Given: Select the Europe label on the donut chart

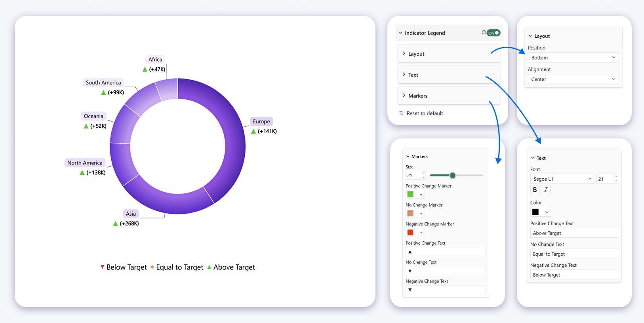Looking at the screenshot, I should [x=261, y=121].
